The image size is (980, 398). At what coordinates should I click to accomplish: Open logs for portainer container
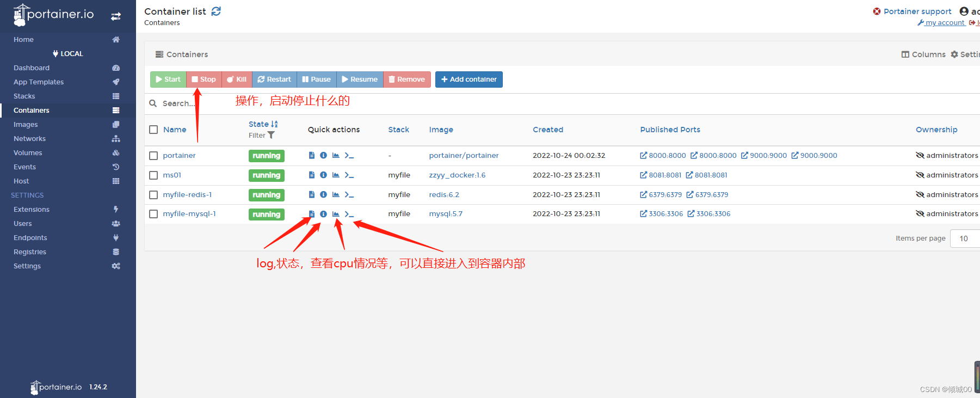[312, 155]
